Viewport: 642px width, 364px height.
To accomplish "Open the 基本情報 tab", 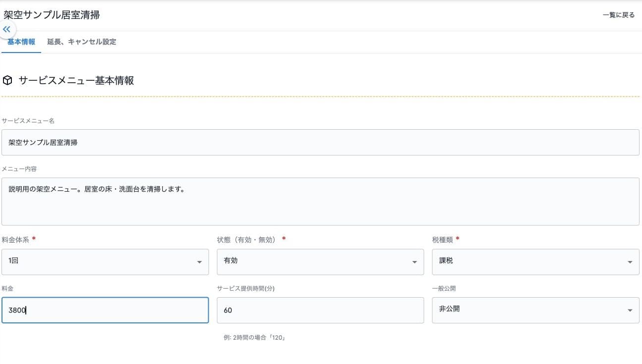I will point(21,42).
